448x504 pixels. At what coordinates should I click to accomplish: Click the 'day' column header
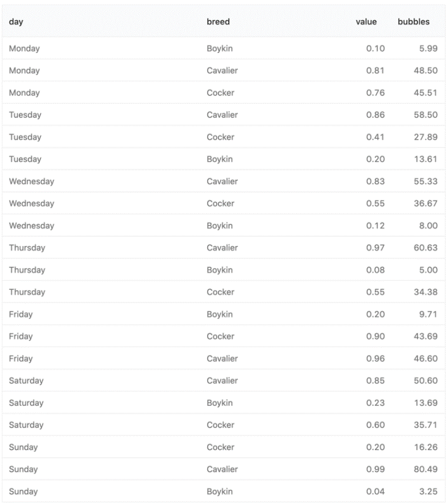pos(16,22)
